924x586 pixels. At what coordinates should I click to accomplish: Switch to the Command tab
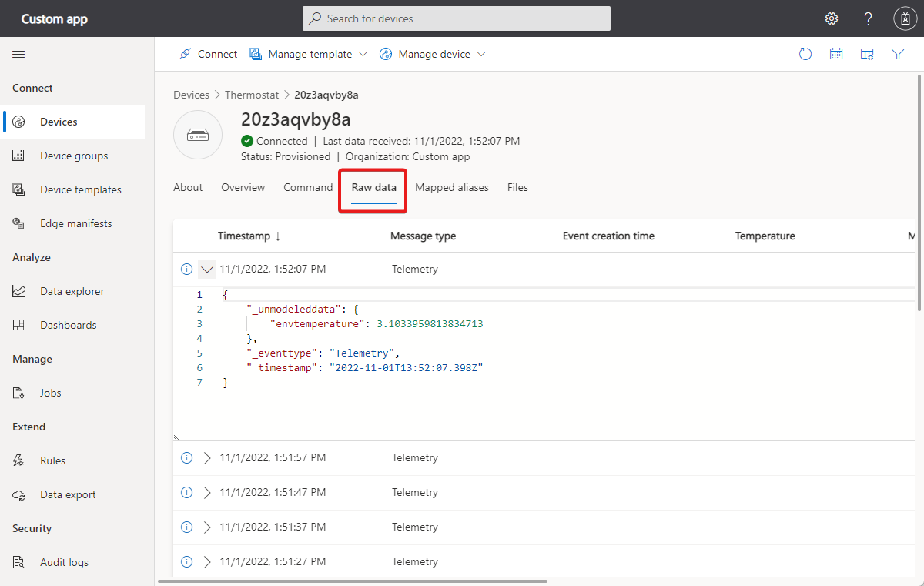(308, 187)
